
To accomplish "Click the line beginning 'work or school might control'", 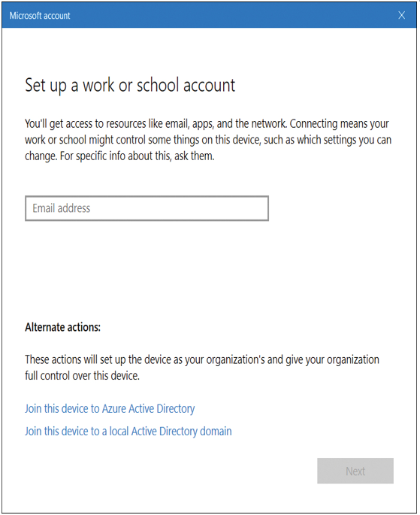I will 208,140.
